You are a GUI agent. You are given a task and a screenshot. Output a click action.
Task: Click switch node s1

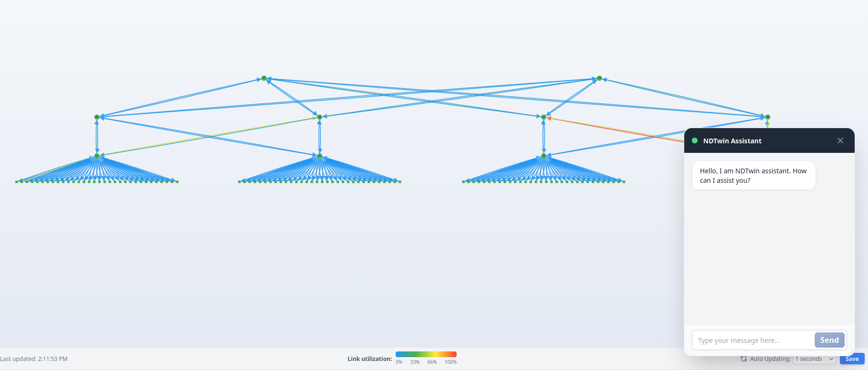[x=97, y=156]
